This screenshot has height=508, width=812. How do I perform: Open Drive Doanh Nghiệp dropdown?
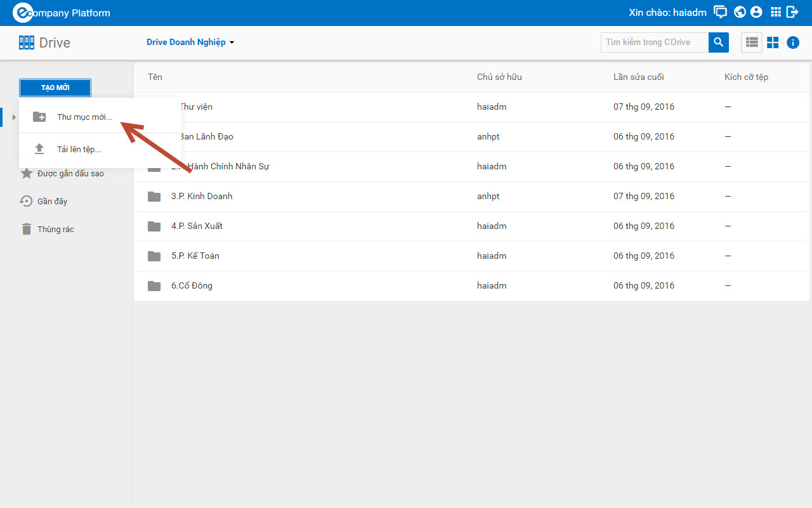(x=190, y=42)
